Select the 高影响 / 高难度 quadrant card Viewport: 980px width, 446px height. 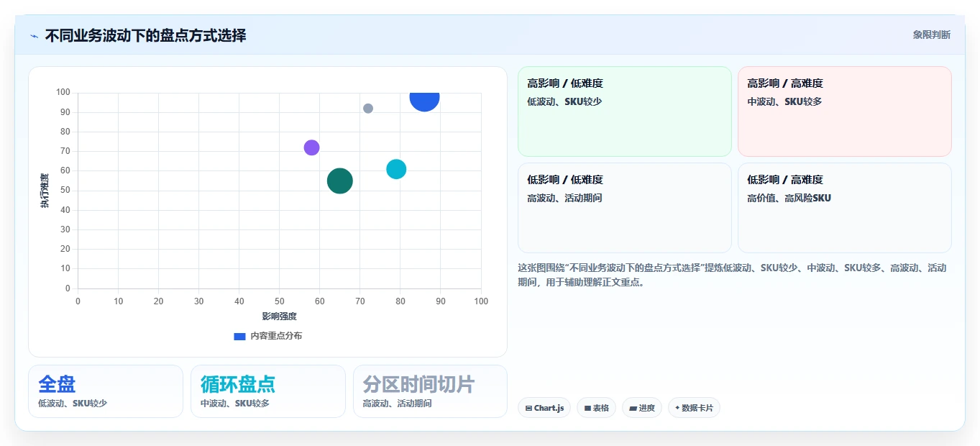pos(845,111)
